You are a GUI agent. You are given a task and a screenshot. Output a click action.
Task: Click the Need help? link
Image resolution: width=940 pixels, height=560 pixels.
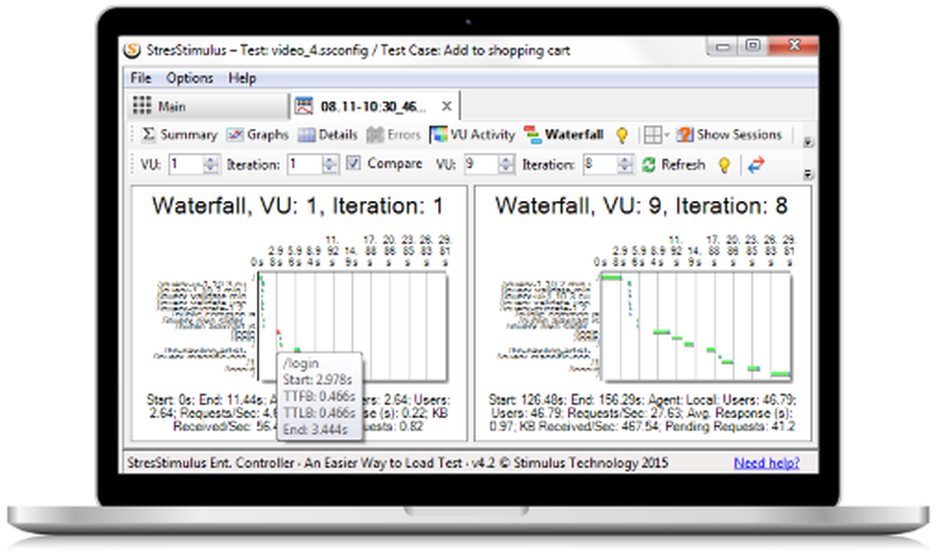tap(766, 463)
